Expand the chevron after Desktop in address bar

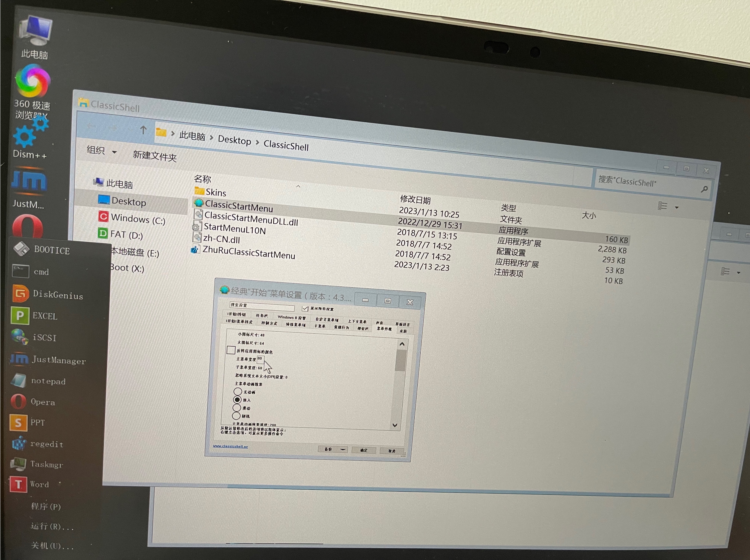coord(257,143)
